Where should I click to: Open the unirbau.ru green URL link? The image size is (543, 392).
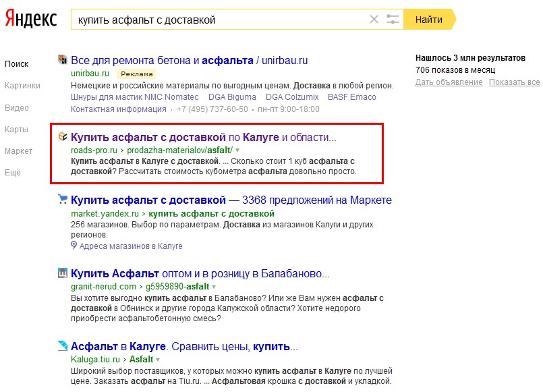pyautogui.click(x=90, y=74)
